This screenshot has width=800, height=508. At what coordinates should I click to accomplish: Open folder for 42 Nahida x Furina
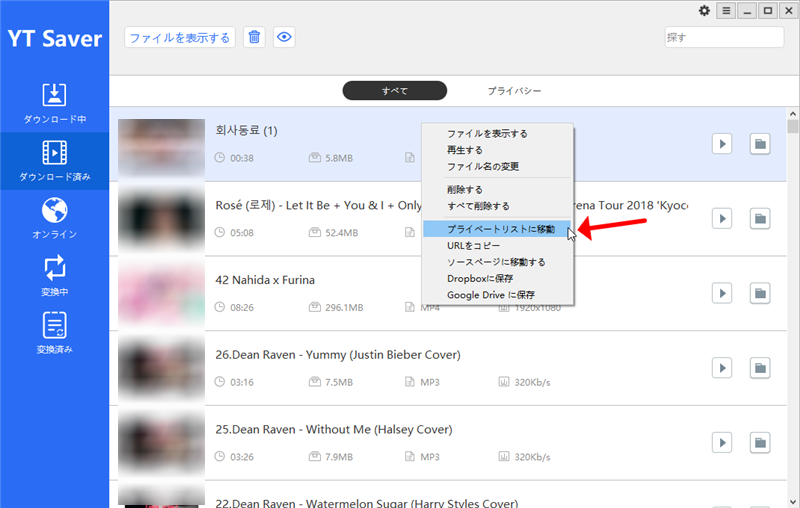760,293
